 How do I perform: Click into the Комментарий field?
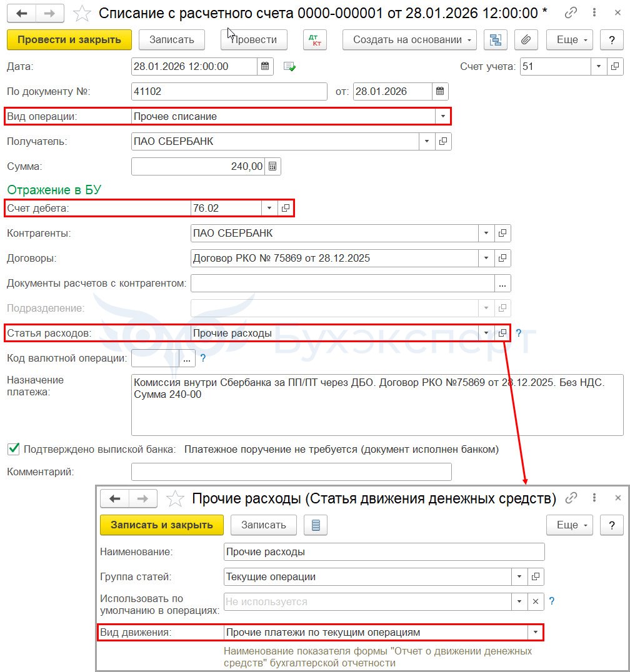click(x=291, y=472)
